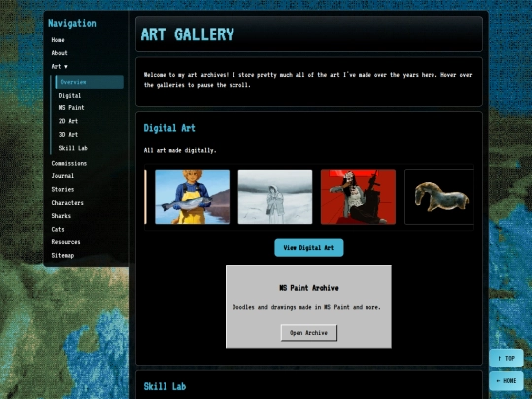Go to the About page
The height and width of the screenshot is (399, 532).
click(x=59, y=53)
